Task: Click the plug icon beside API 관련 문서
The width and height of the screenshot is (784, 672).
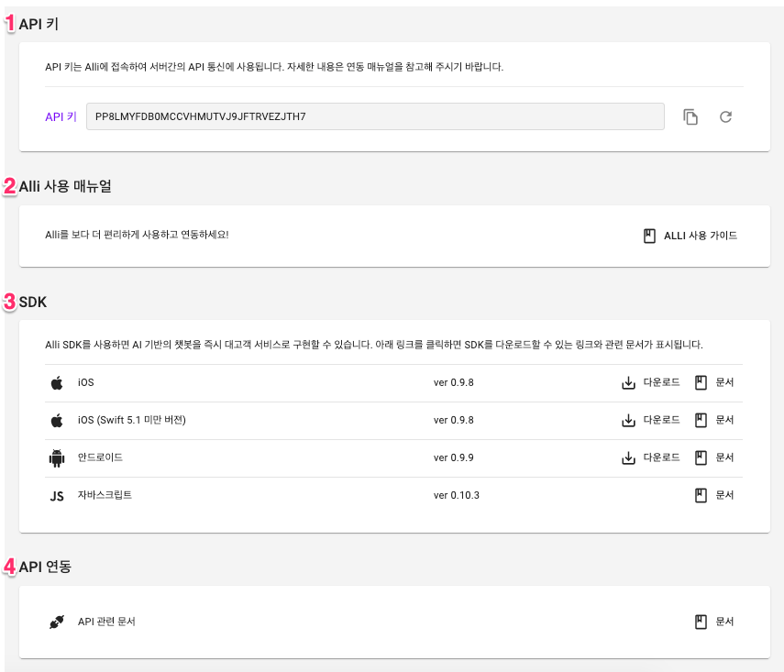Action: pyautogui.click(x=57, y=622)
